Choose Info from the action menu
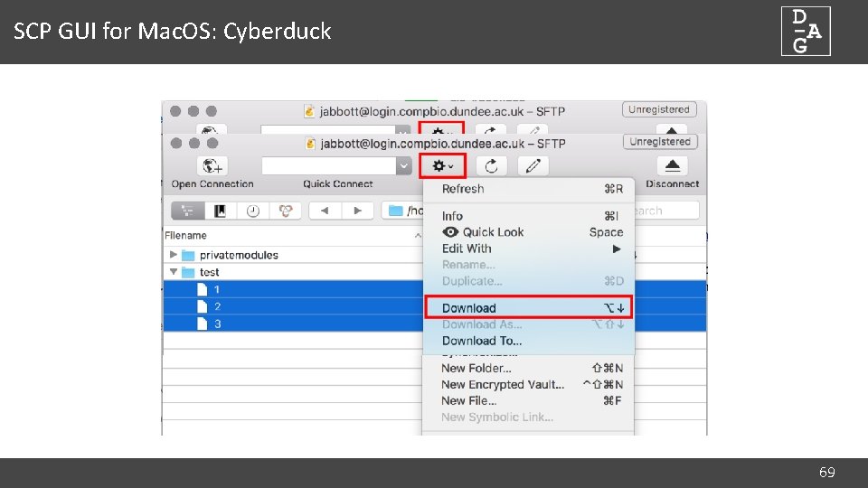The image size is (868, 488). pos(528,216)
